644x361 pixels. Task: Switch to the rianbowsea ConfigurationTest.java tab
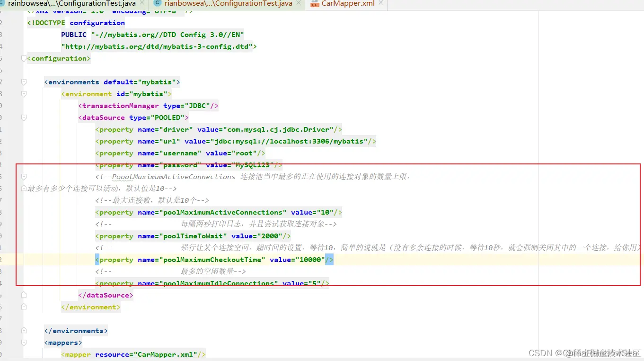[228, 4]
